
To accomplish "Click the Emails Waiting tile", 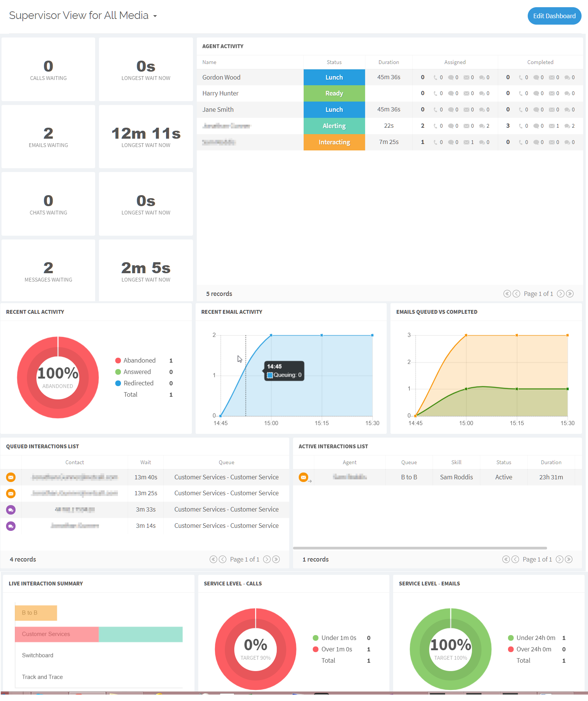I will coord(48,137).
